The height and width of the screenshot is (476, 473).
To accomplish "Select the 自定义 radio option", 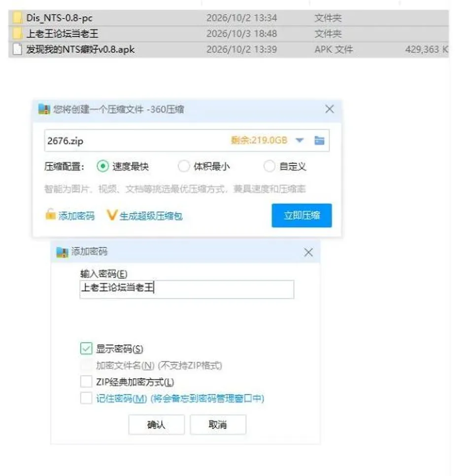I will pos(270,167).
